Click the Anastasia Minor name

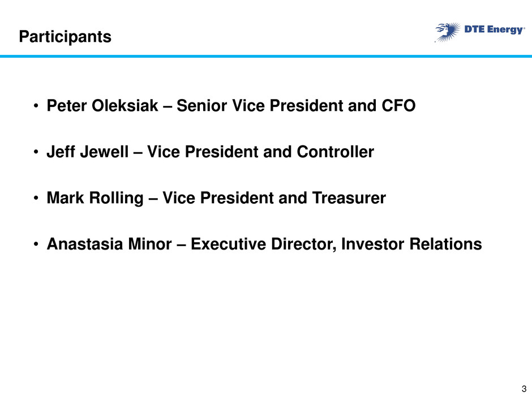109,244
